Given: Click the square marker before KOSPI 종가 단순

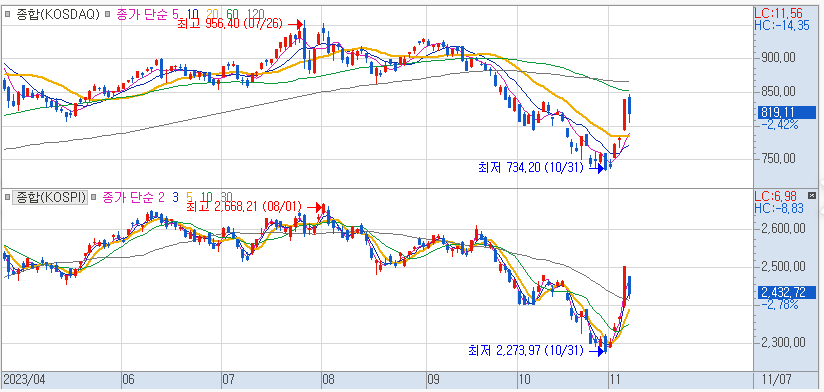Looking at the screenshot, I should 94,198.
